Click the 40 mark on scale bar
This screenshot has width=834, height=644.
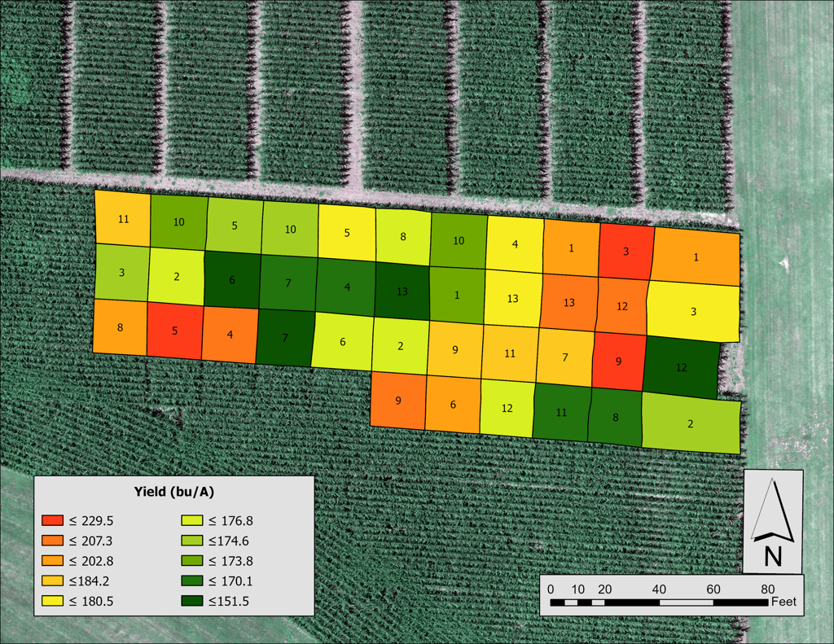tap(659, 589)
